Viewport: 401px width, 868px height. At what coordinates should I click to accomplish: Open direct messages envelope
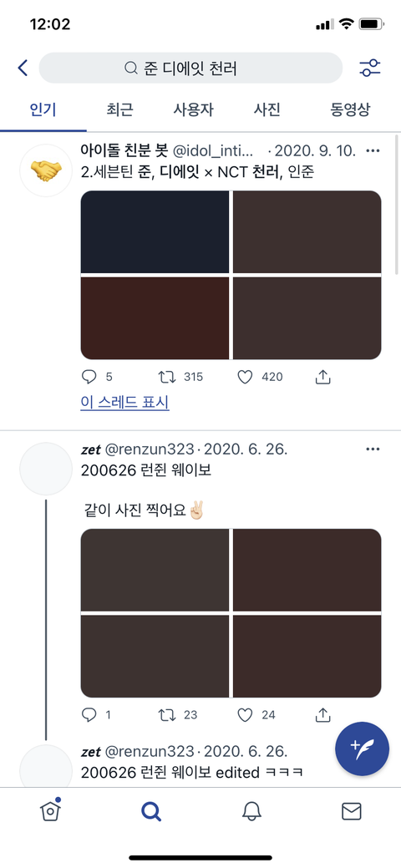(x=351, y=811)
